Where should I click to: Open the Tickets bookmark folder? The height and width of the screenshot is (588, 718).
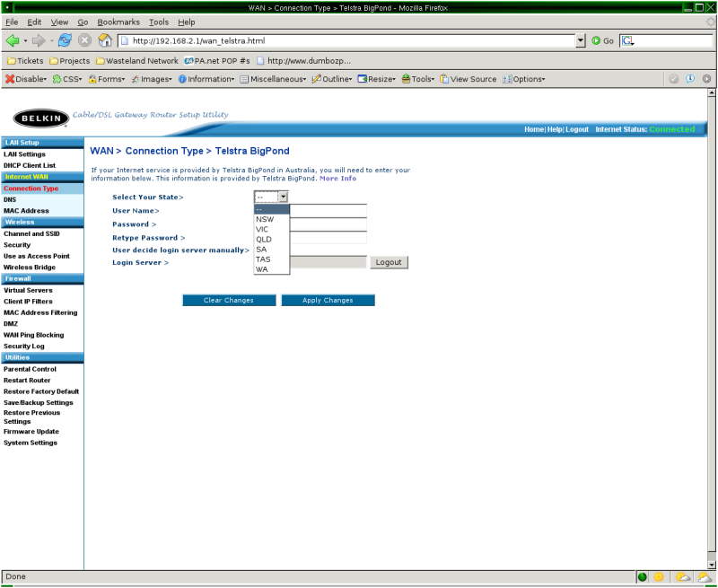pos(25,60)
